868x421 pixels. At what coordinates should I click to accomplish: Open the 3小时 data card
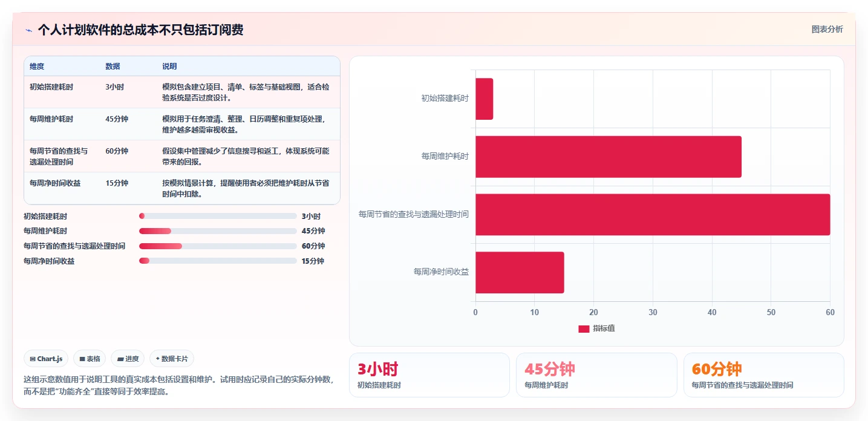click(x=429, y=375)
